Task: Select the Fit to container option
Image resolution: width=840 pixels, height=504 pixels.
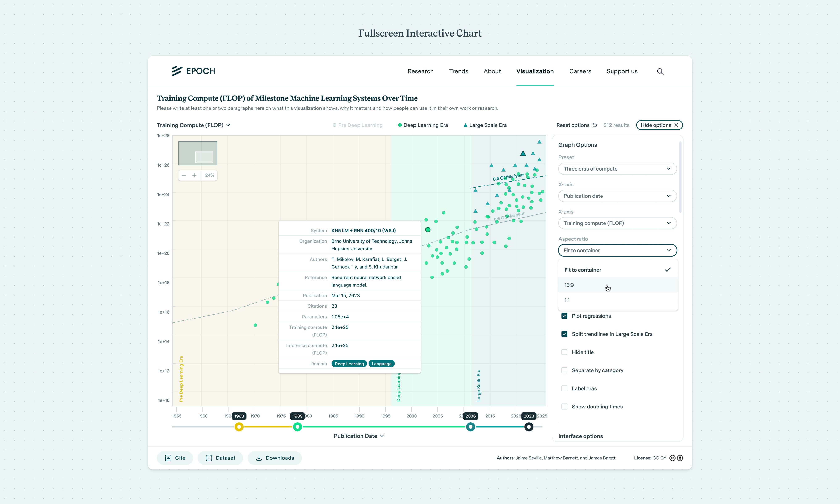Action: pyautogui.click(x=618, y=270)
